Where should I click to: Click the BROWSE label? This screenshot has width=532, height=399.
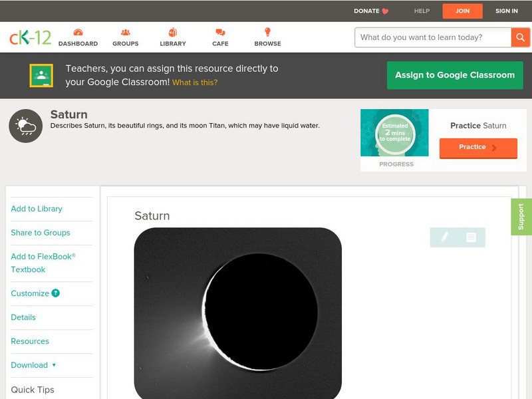click(x=268, y=44)
